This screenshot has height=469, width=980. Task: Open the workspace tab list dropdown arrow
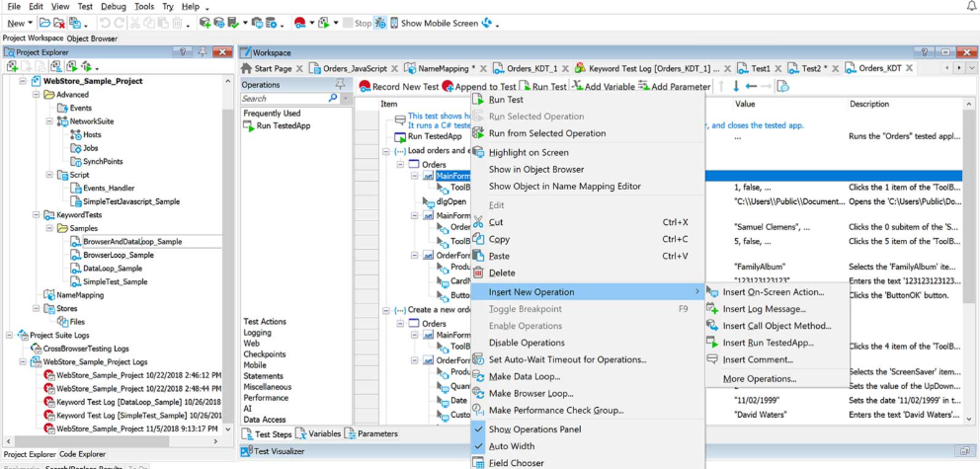coord(973,67)
